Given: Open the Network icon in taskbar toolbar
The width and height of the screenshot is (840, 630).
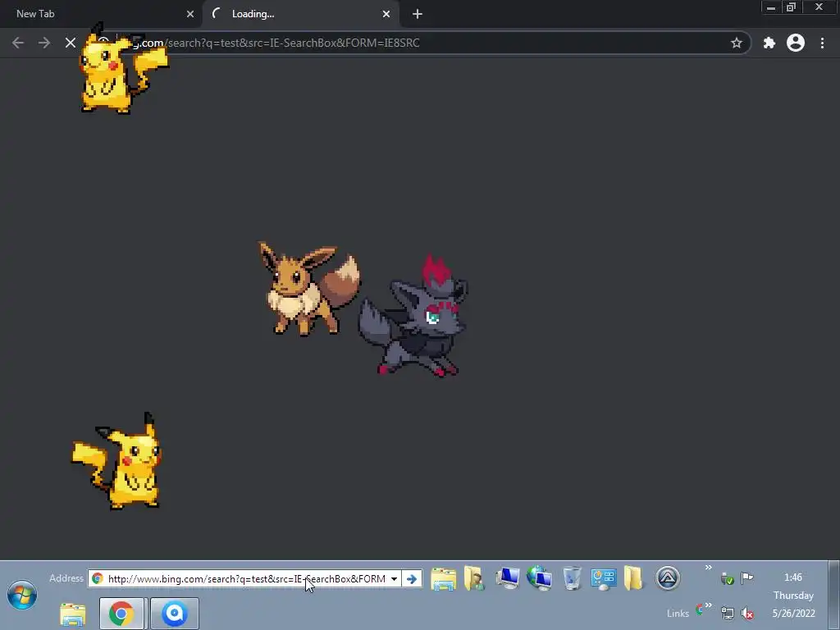Looking at the screenshot, I should tap(540, 578).
